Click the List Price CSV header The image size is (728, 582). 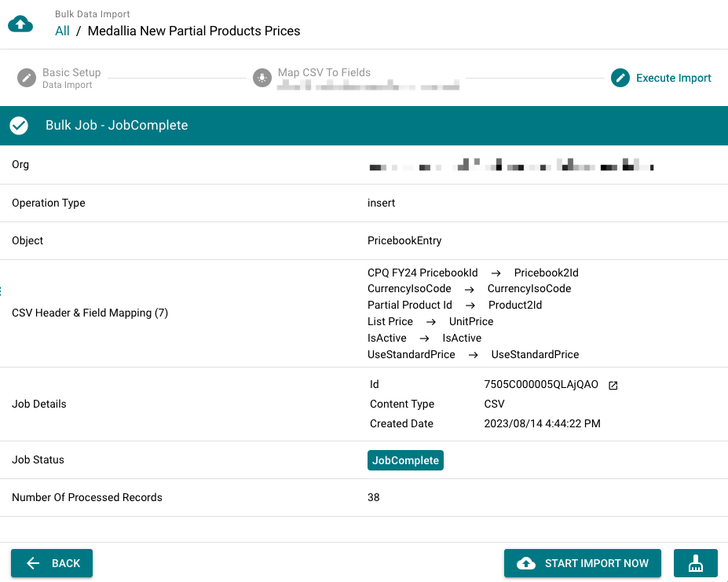click(x=390, y=321)
